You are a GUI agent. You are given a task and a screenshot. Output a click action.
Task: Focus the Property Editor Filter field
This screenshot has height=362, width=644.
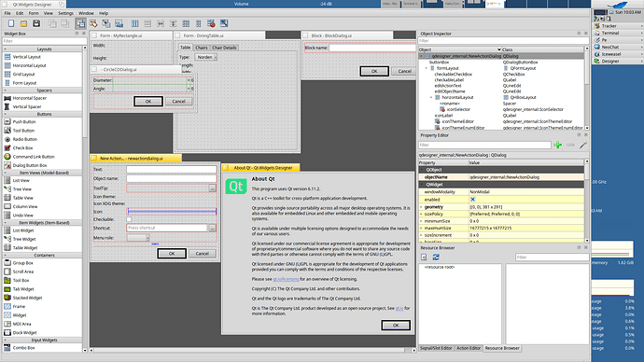point(484,145)
